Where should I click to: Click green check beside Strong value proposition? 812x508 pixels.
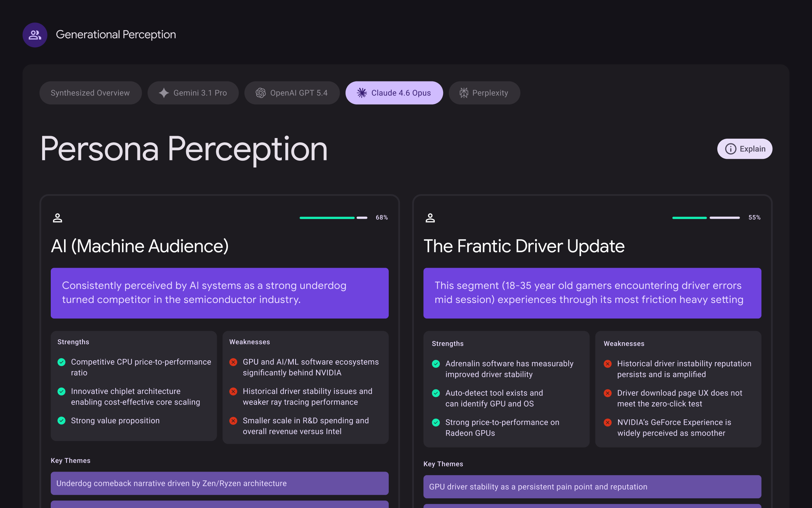click(x=62, y=420)
